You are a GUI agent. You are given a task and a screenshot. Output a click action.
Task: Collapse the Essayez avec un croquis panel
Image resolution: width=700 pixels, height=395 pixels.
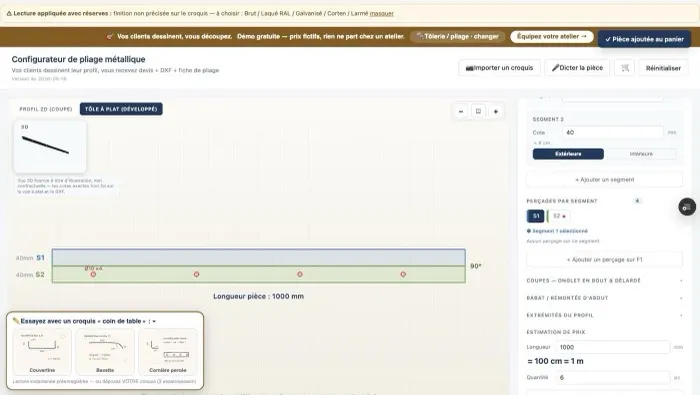pos(154,321)
